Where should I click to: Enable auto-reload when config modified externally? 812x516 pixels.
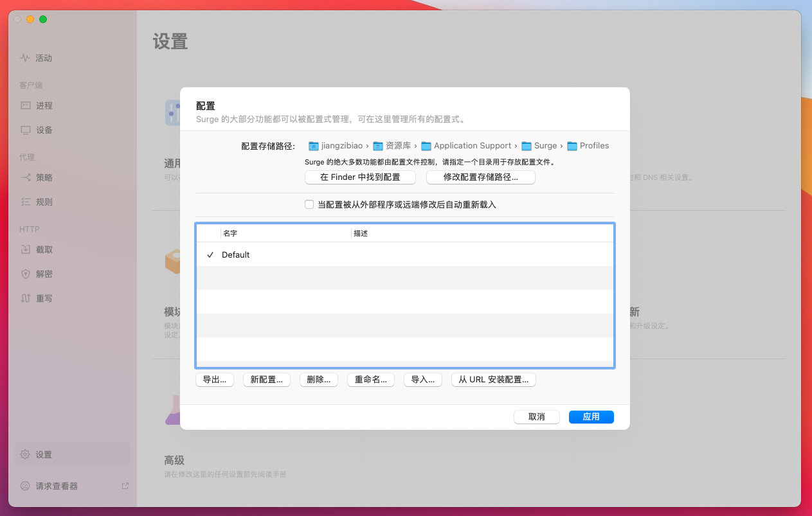[309, 204]
